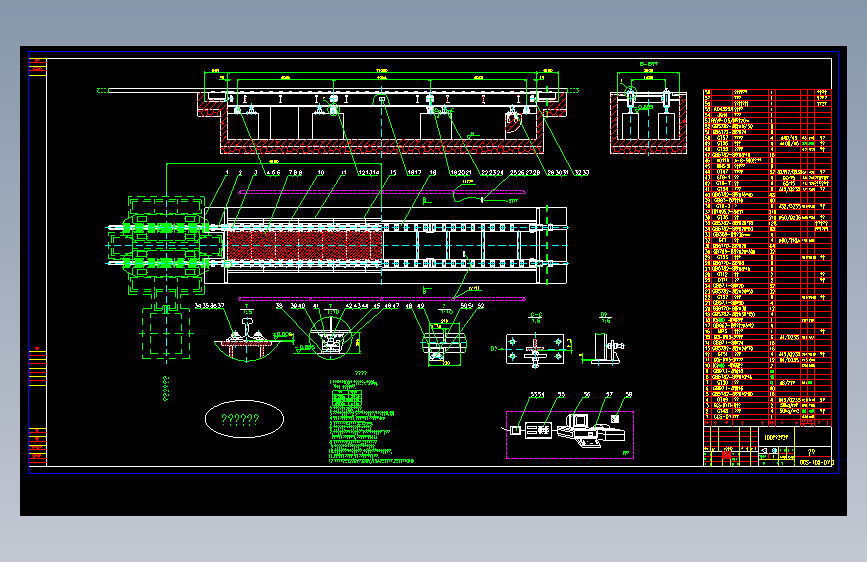The image size is (867, 562).
Task: Click the rail cross-section detail drawing
Action: coord(247,339)
